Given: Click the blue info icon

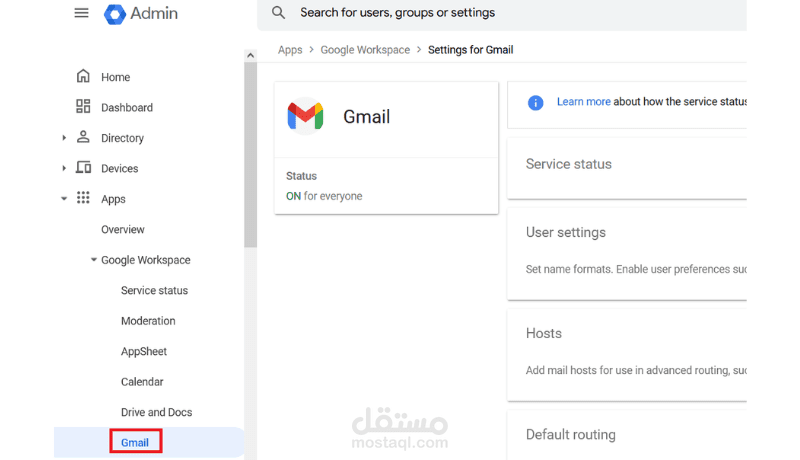Looking at the screenshot, I should 535,102.
